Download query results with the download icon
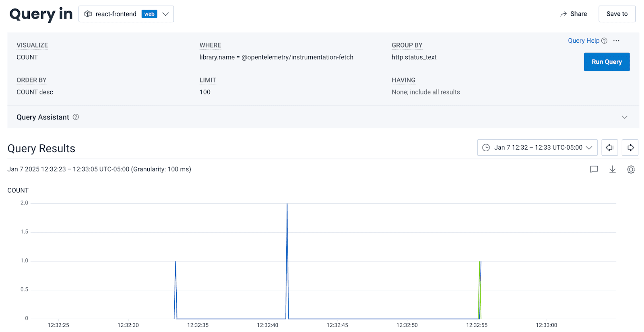Viewport: 644px width, 332px height. (x=612, y=169)
